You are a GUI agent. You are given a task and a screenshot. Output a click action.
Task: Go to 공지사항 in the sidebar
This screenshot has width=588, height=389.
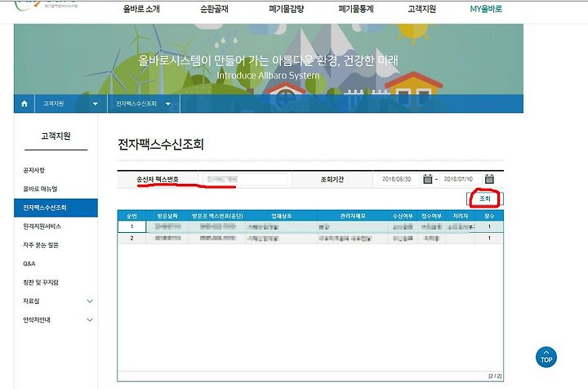(x=33, y=170)
